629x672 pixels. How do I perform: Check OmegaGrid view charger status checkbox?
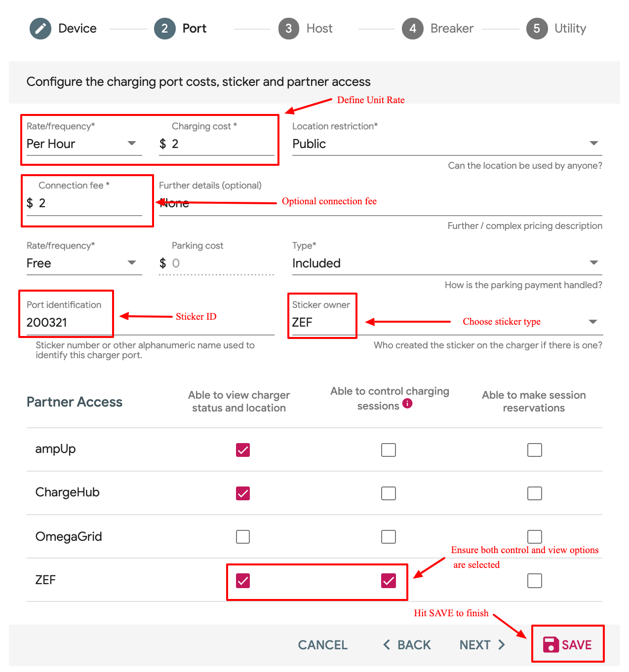243,537
